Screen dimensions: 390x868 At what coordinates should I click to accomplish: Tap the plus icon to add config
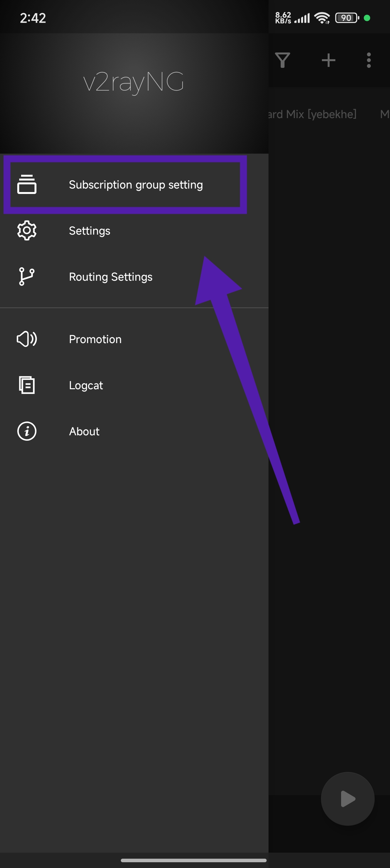[328, 60]
